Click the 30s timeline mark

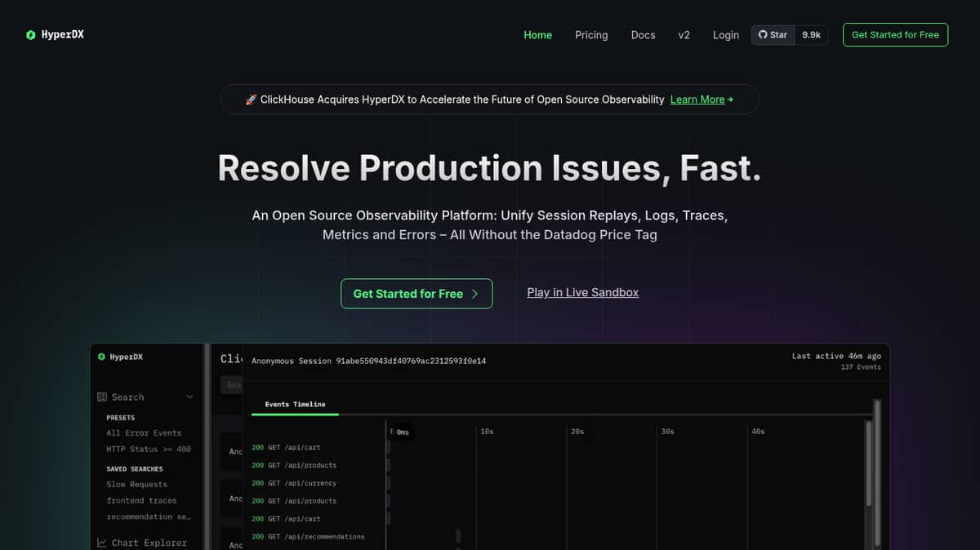(x=667, y=431)
